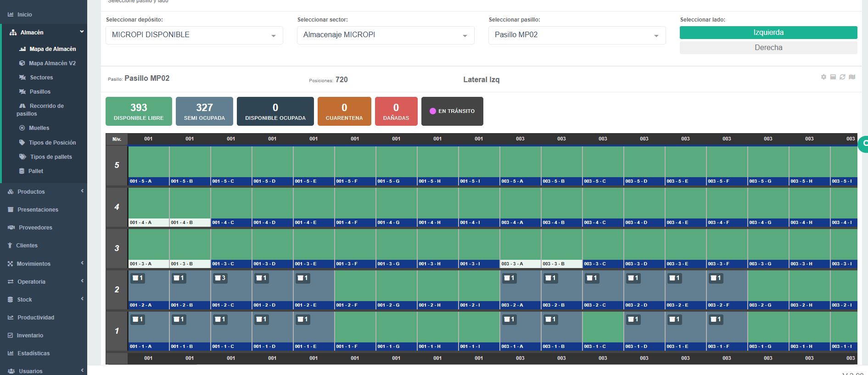The height and width of the screenshot is (375, 868).
Task: Click the Recorrido de pasillos road icon
Action: click(x=22, y=106)
